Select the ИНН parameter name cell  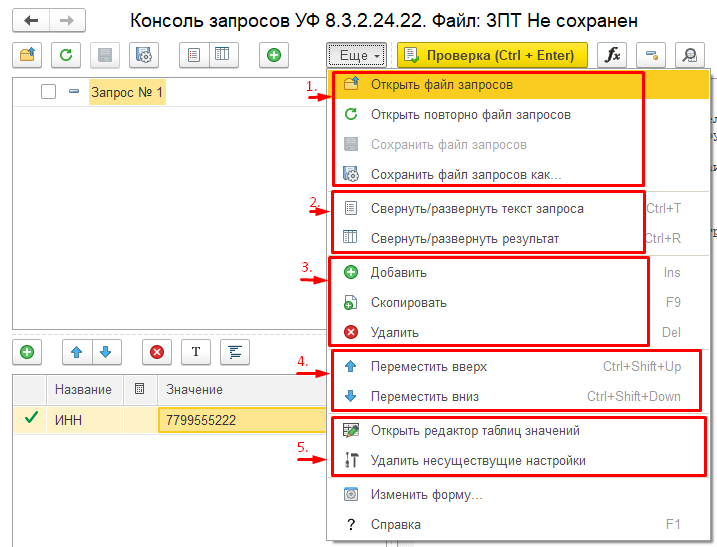click(85, 420)
